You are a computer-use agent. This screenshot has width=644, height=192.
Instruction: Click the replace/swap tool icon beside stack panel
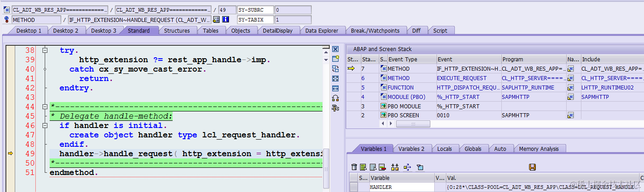click(x=335, y=68)
